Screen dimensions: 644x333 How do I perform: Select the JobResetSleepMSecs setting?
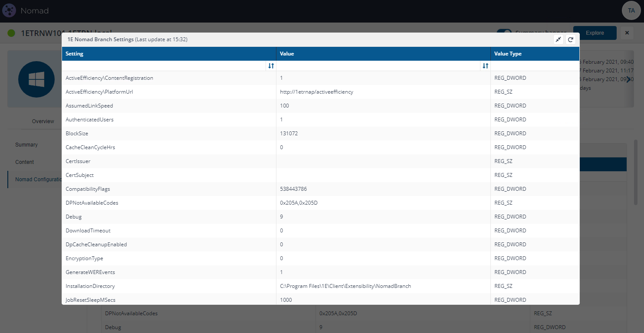tap(90, 300)
